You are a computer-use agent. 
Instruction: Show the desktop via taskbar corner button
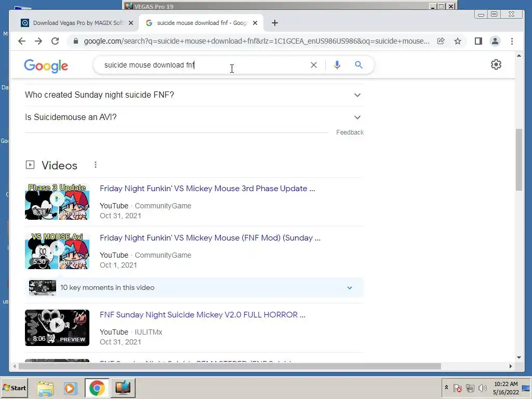(x=527, y=388)
